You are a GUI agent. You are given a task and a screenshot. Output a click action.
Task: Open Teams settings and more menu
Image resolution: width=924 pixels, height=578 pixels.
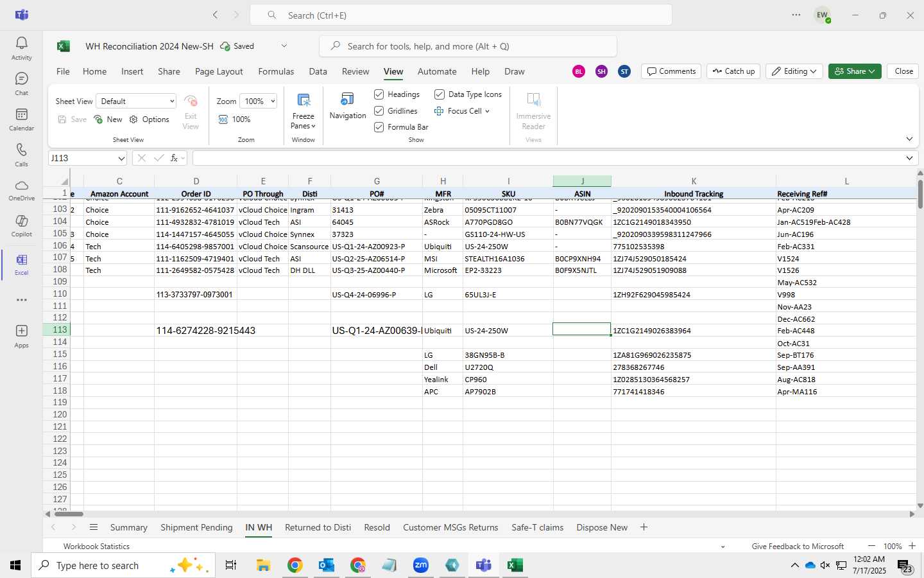tap(796, 15)
